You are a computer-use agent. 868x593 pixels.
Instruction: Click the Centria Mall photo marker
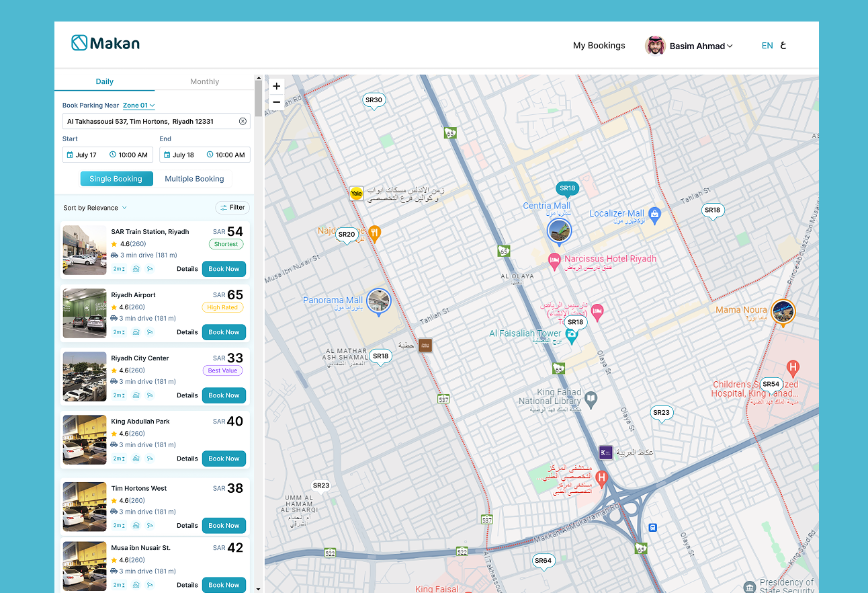(559, 231)
